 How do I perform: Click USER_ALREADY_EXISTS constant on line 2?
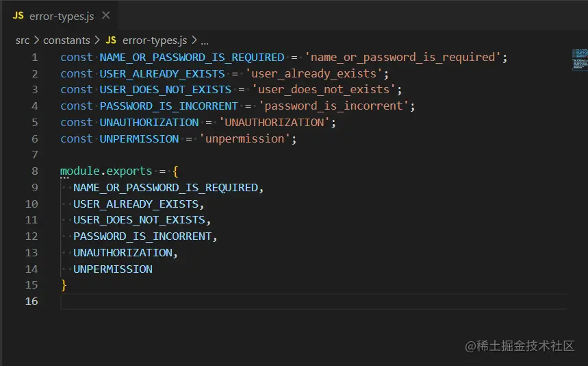click(x=162, y=74)
